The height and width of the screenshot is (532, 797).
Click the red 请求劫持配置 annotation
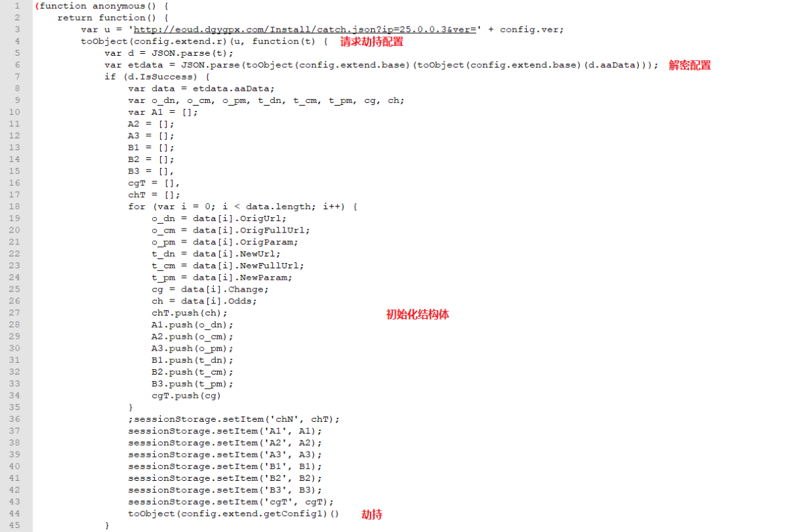pos(372,41)
